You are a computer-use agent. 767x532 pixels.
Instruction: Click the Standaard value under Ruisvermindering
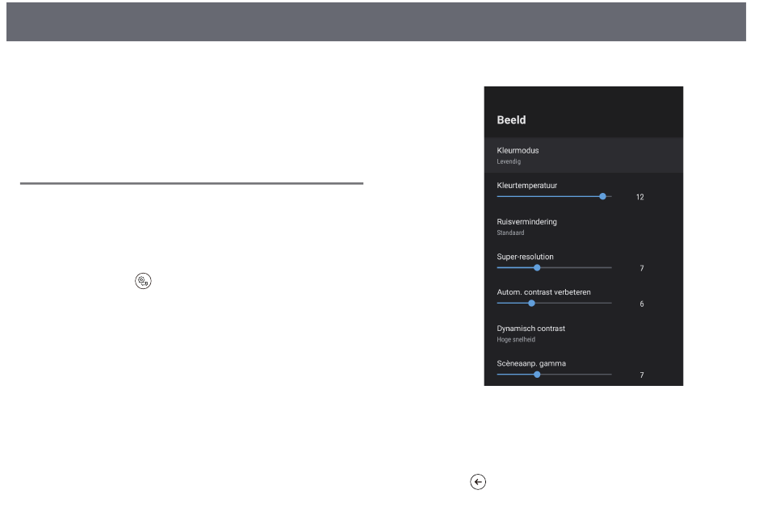coord(510,232)
